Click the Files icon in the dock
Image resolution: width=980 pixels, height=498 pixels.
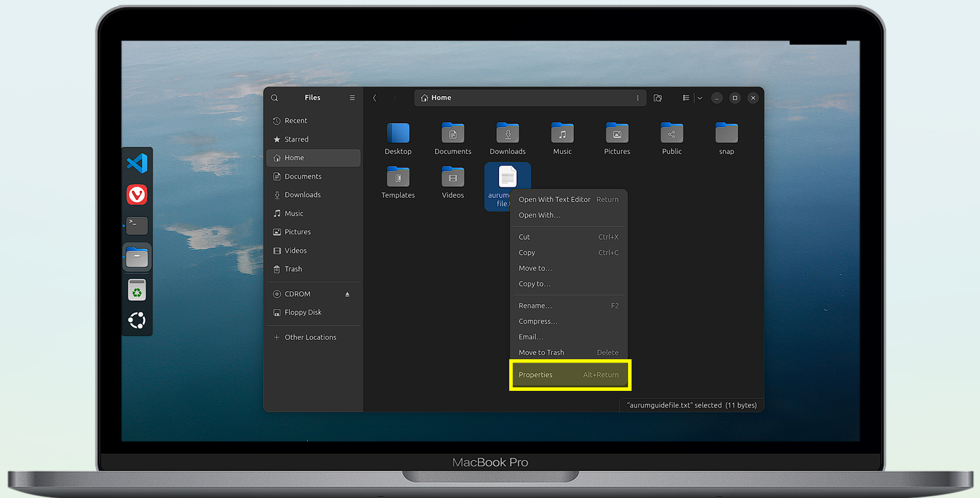pos(137,258)
